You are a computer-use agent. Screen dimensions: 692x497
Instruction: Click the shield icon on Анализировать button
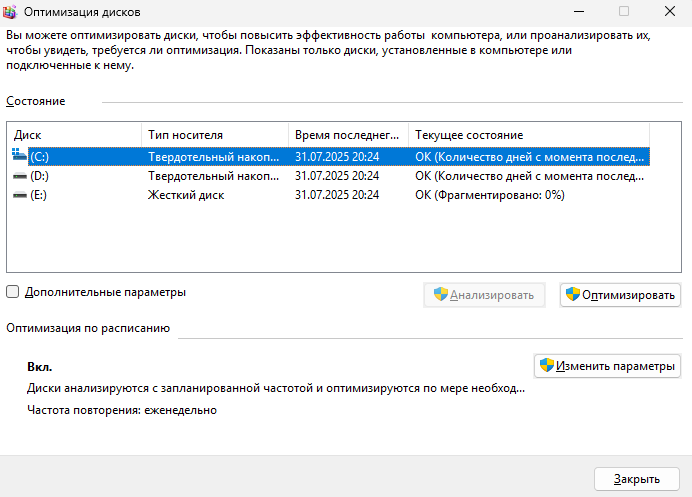(x=440, y=294)
